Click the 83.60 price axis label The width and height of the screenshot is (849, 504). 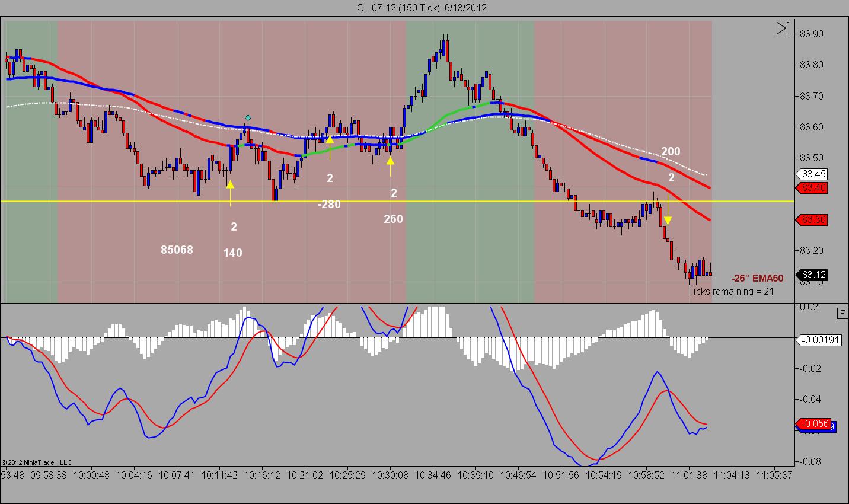coord(811,127)
